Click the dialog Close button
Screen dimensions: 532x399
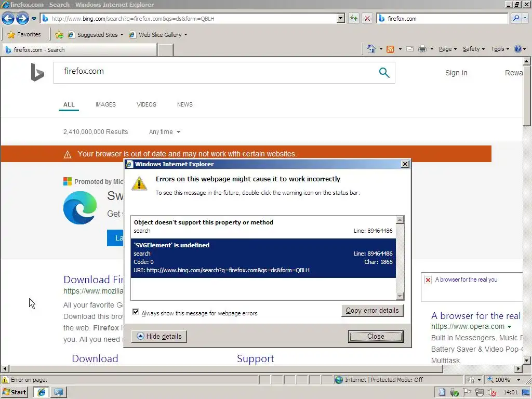click(x=376, y=336)
